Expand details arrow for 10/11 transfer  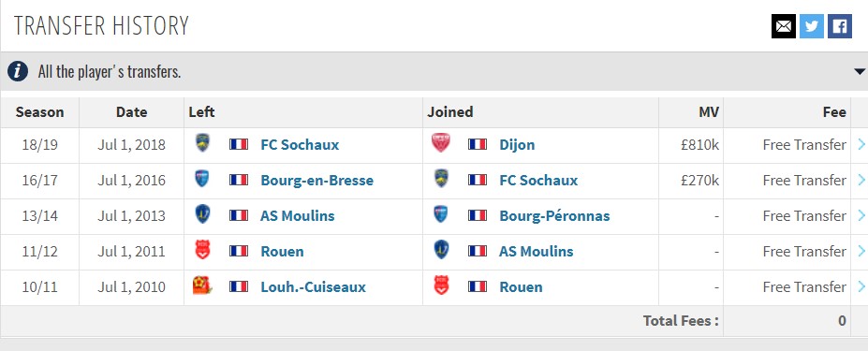861,286
